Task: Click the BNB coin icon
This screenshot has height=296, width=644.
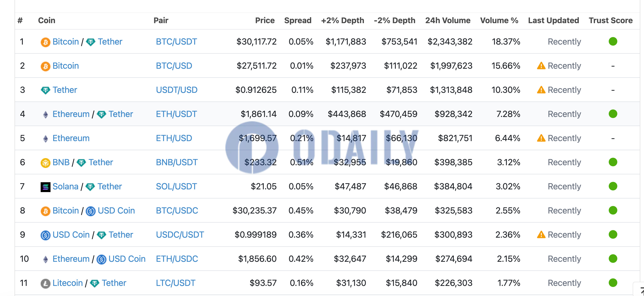Action: (x=45, y=162)
